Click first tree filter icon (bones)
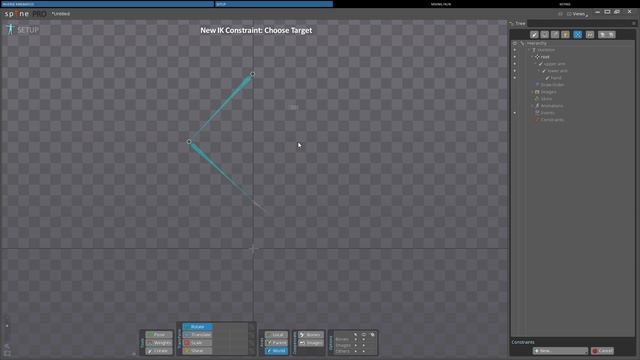Viewport: 640px width, 360px height. [534, 35]
